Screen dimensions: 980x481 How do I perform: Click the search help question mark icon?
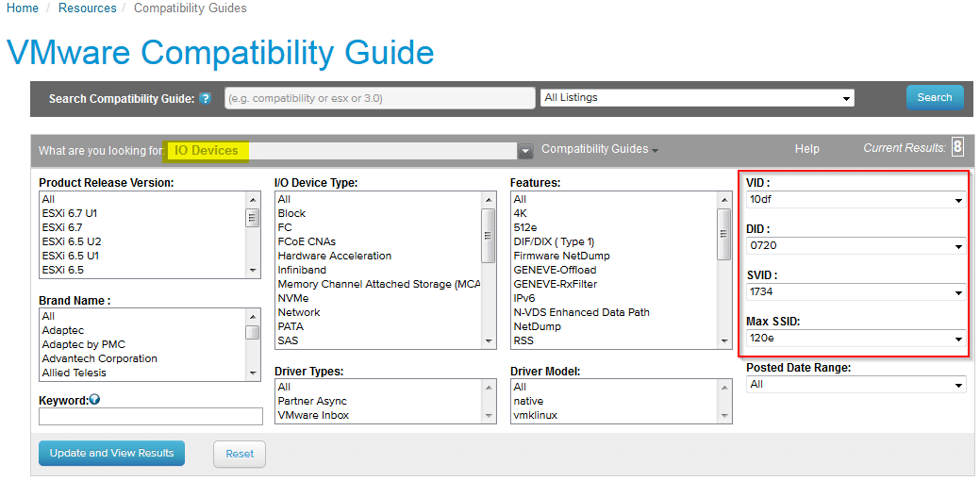pos(205,99)
